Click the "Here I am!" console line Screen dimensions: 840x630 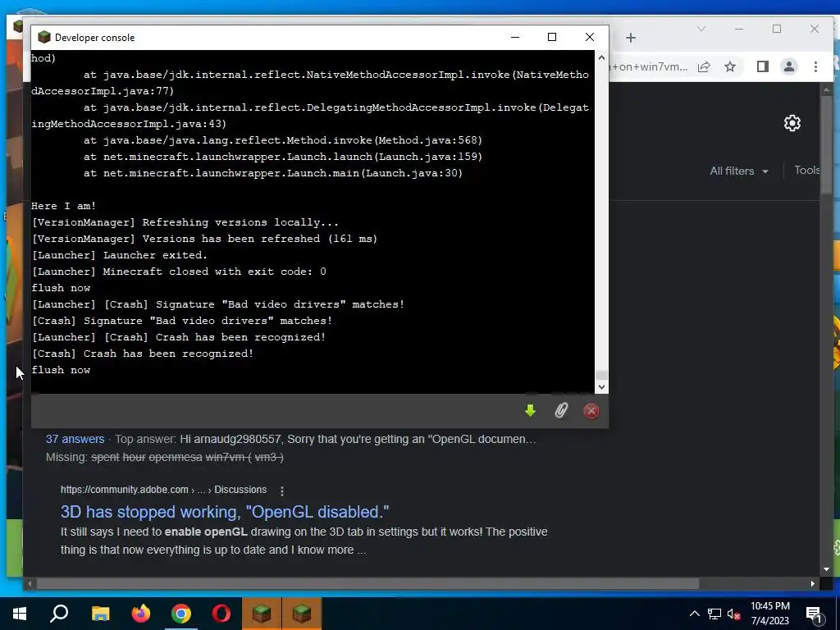[64, 206]
